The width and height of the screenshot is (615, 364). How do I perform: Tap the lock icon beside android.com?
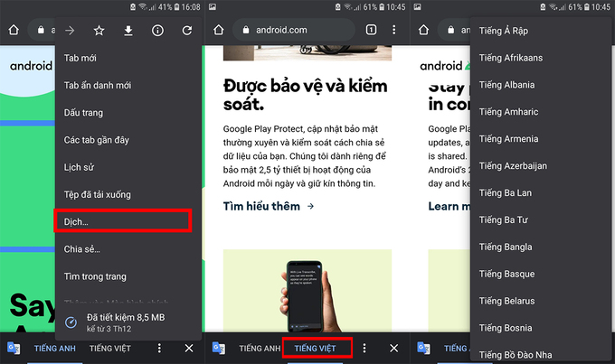[x=246, y=30]
